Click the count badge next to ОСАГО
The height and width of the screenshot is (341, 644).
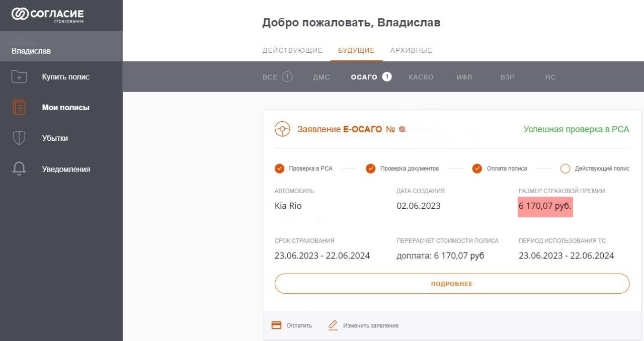pyautogui.click(x=387, y=77)
